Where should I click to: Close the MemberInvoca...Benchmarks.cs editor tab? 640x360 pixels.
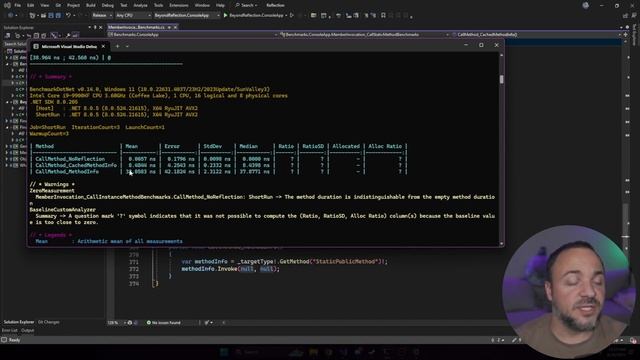[x=176, y=27]
